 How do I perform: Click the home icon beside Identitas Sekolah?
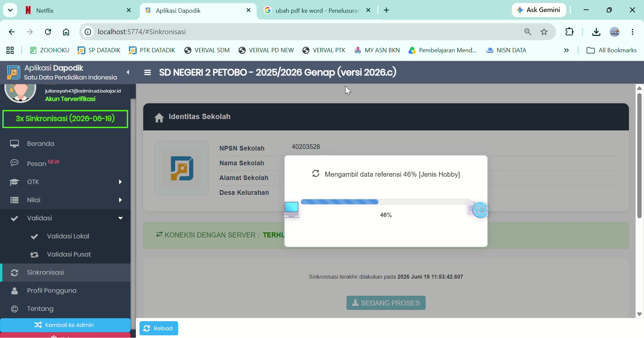point(159,118)
